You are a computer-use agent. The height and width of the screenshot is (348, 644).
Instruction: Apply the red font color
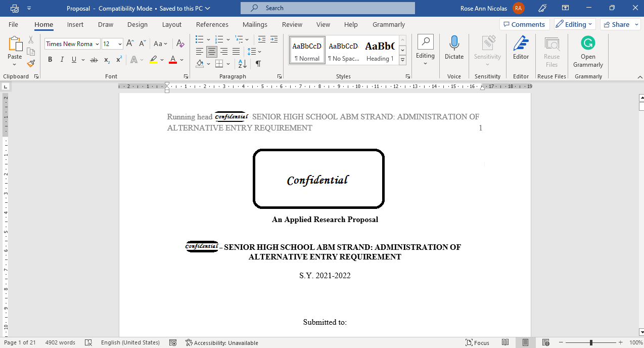(173, 60)
